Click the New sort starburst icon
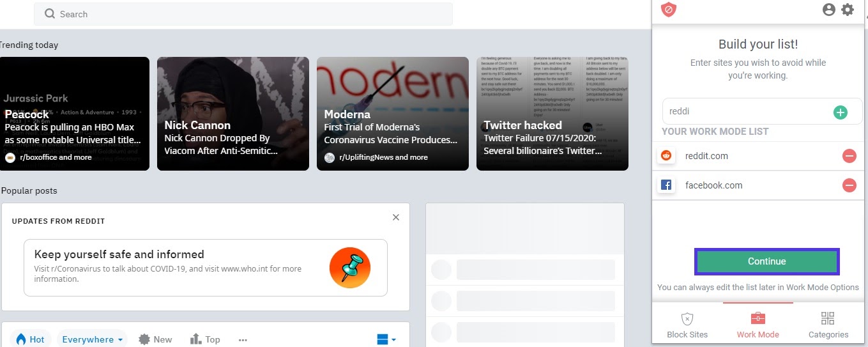 coord(144,339)
